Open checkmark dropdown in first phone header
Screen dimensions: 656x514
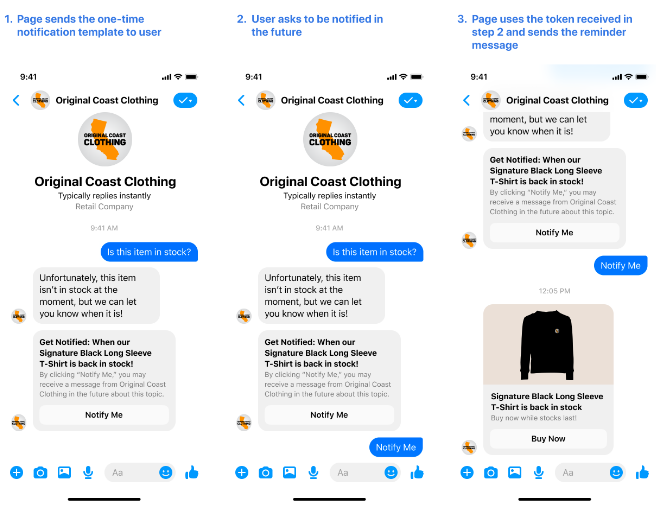click(185, 100)
